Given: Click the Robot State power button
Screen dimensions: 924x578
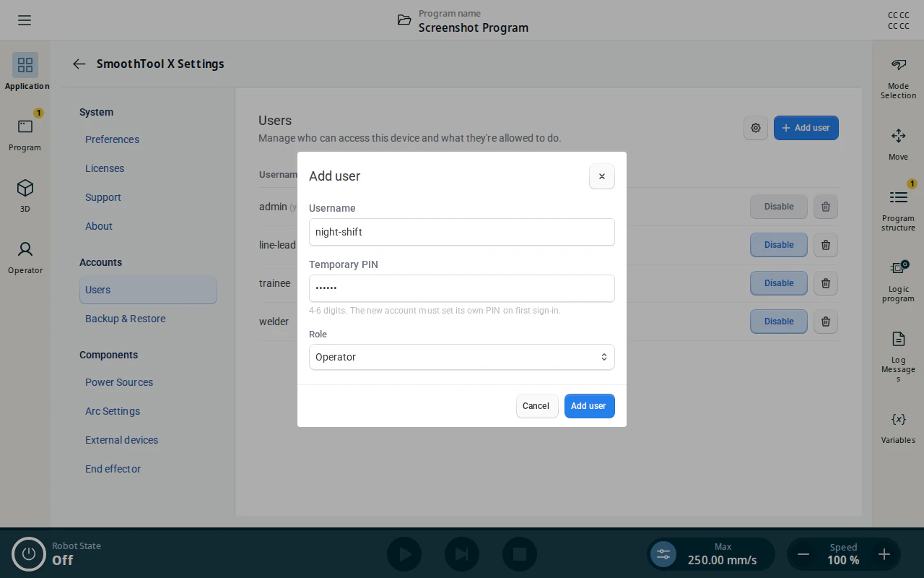Looking at the screenshot, I should click(x=29, y=554).
